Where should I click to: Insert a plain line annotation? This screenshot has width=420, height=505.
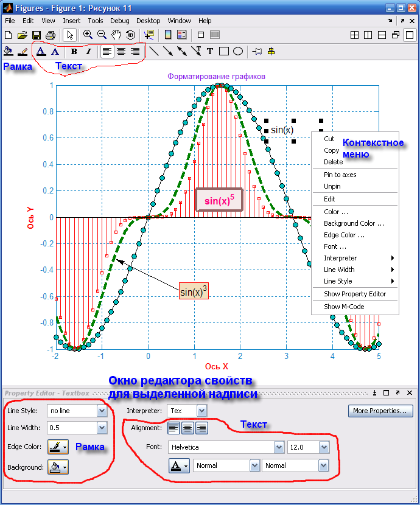click(x=154, y=51)
